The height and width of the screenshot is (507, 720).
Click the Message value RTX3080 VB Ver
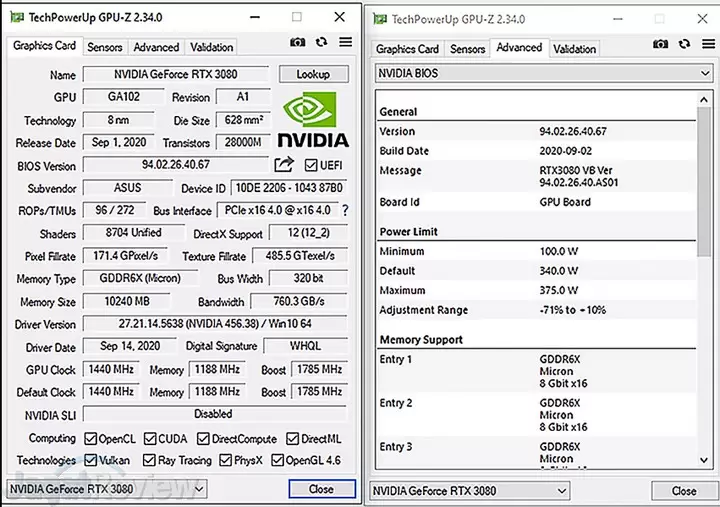[x=576, y=170]
